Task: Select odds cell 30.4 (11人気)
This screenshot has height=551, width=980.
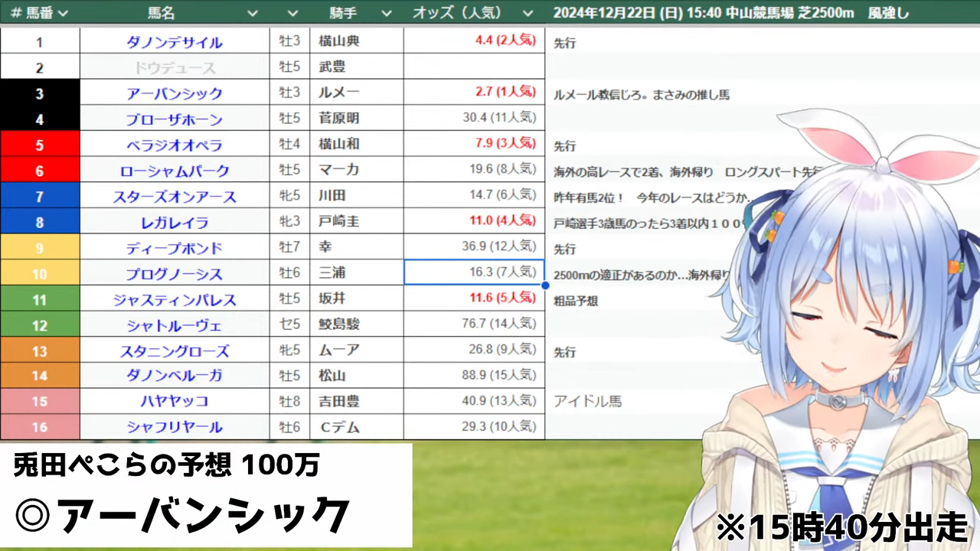Action: [x=474, y=119]
